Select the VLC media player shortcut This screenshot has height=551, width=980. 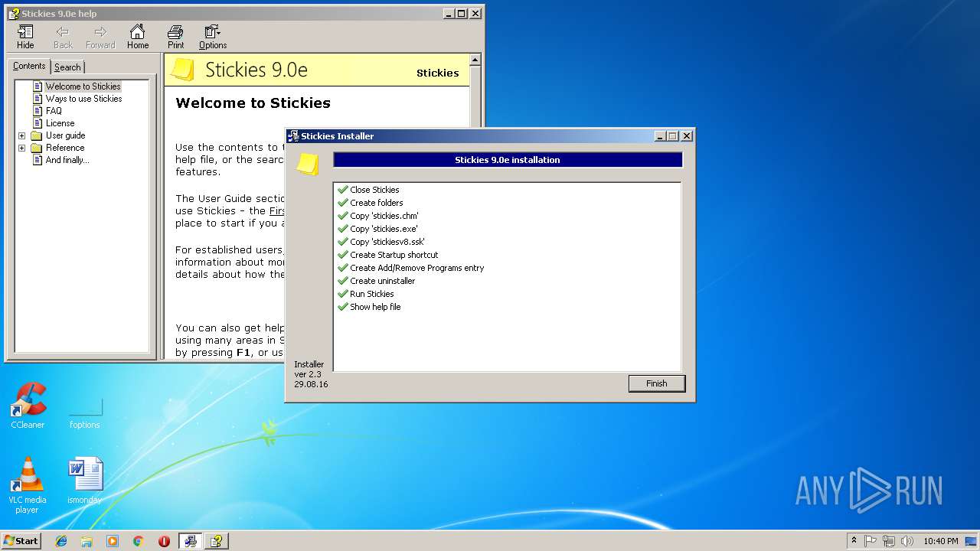pos(28,485)
